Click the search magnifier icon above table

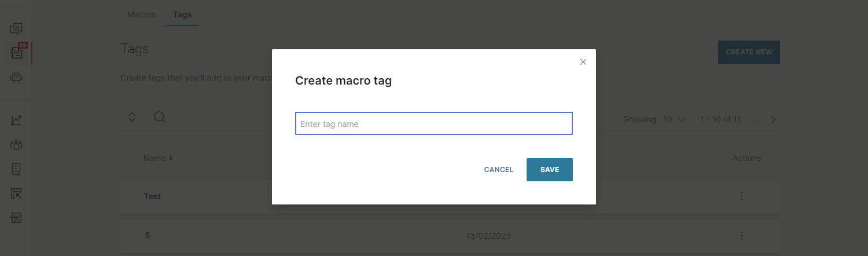[x=160, y=117]
